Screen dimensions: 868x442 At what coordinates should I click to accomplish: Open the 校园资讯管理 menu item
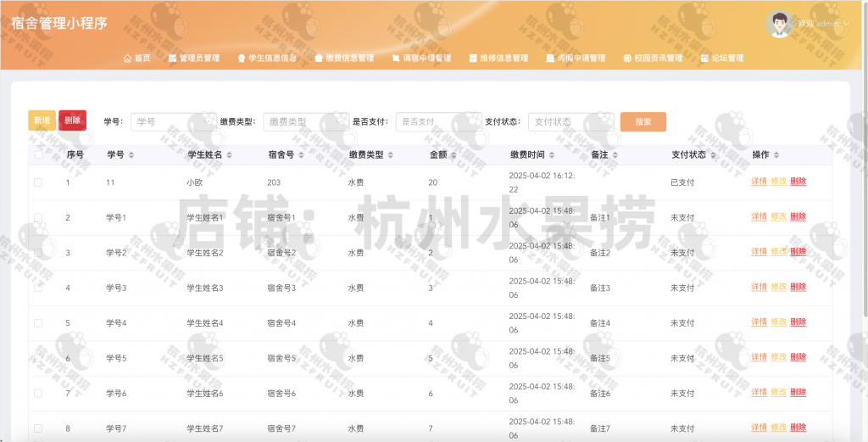pos(654,59)
